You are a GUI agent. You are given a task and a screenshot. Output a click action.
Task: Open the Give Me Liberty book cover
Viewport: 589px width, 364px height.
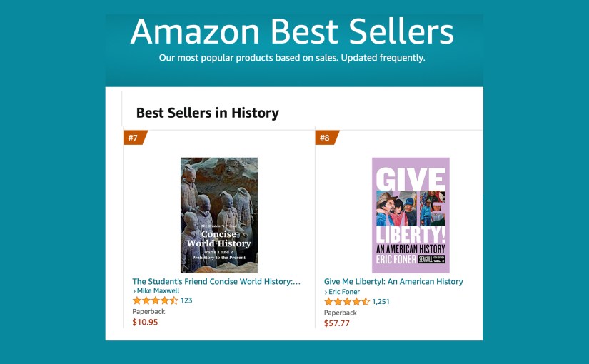(411, 215)
